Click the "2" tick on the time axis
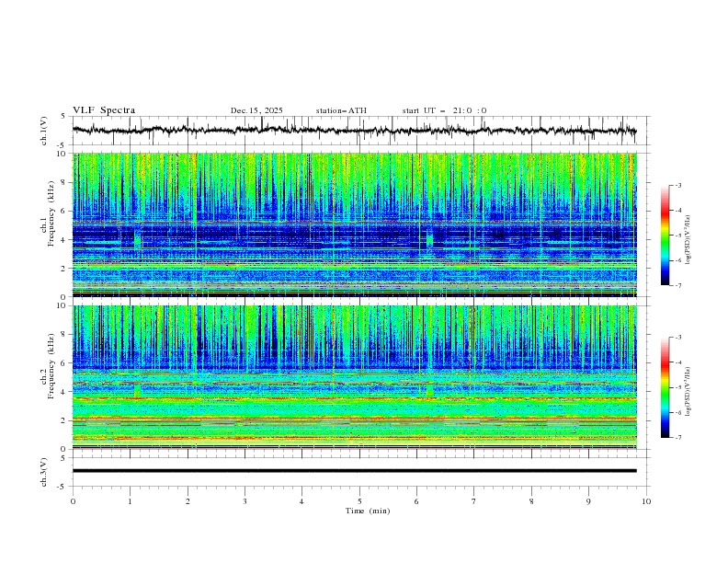The width and height of the screenshot is (728, 563). tap(188, 501)
